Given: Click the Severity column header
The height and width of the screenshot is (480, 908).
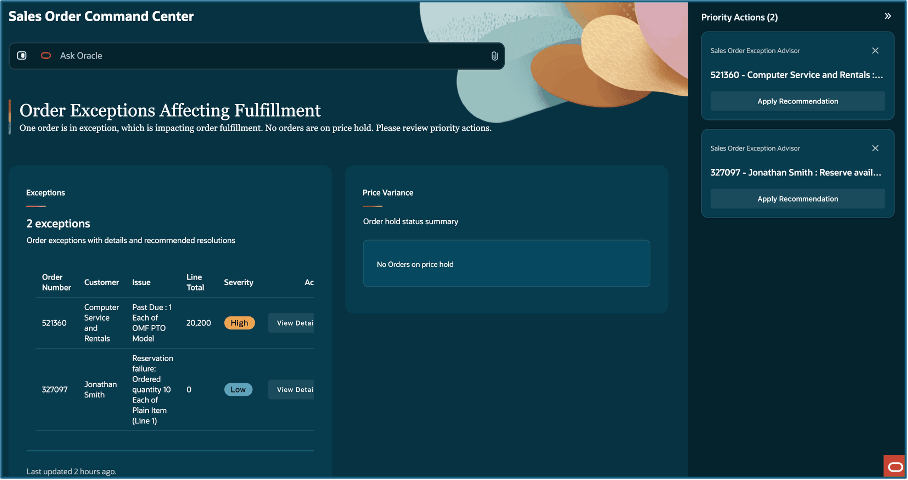Looking at the screenshot, I should click(x=239, y=283).
